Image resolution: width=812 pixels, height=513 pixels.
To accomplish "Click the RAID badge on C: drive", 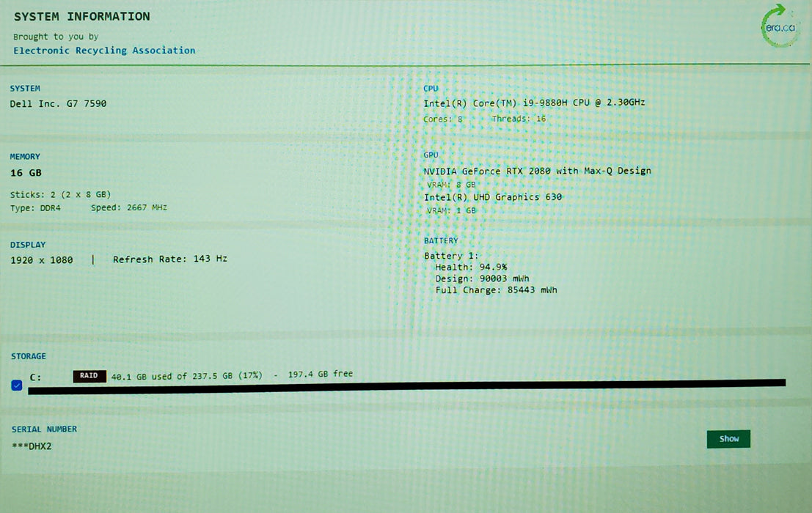I will tap(89, 376).
